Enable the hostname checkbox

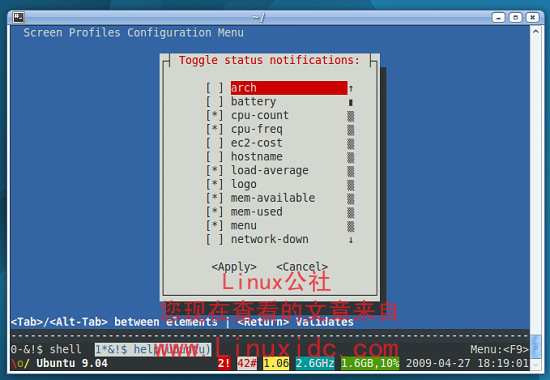(214, 156)
